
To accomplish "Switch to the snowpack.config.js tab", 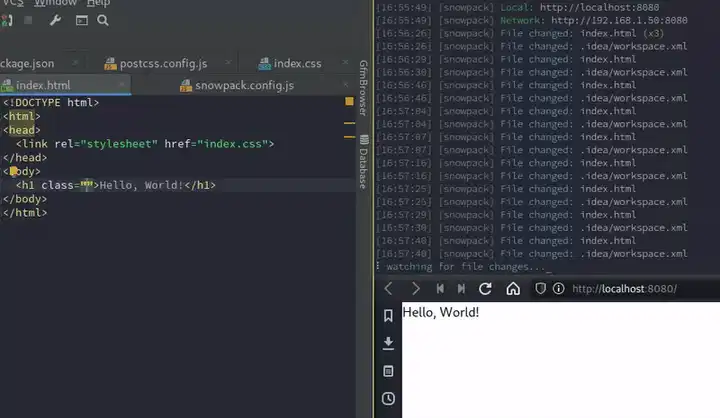I will 243,86.
